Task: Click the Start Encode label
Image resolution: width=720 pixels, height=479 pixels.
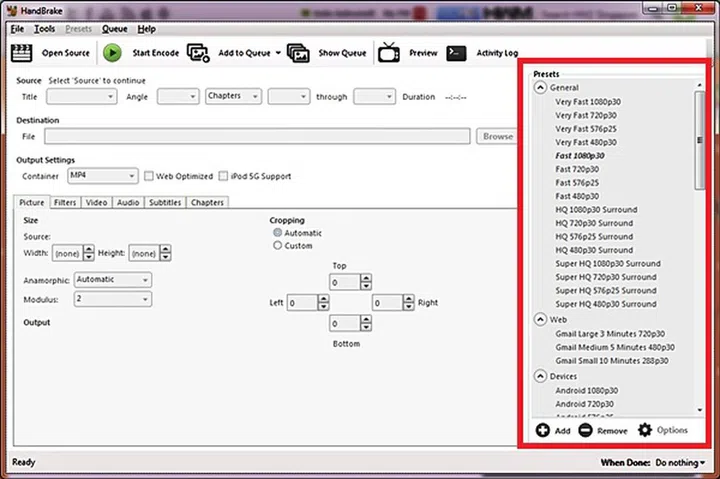Action: coord(156,53)
